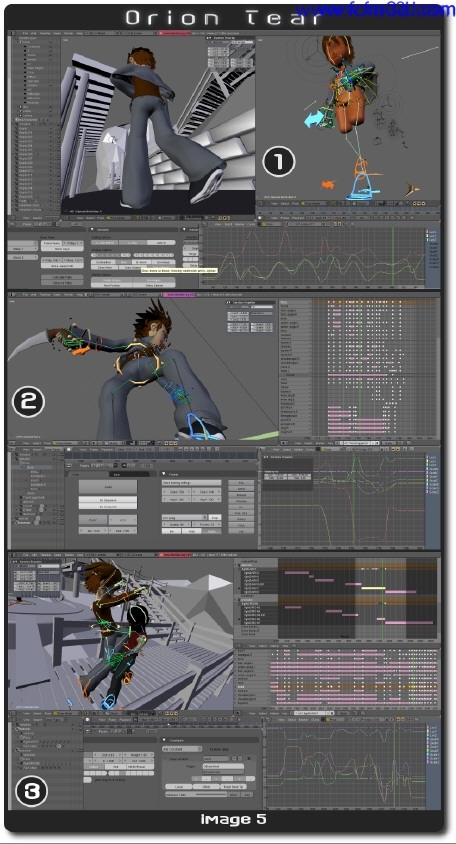Image resolution: width=456 pixels, height=844 pixels.
Task: Adjust the constraint Influence slider
Action: coord(196,794)
